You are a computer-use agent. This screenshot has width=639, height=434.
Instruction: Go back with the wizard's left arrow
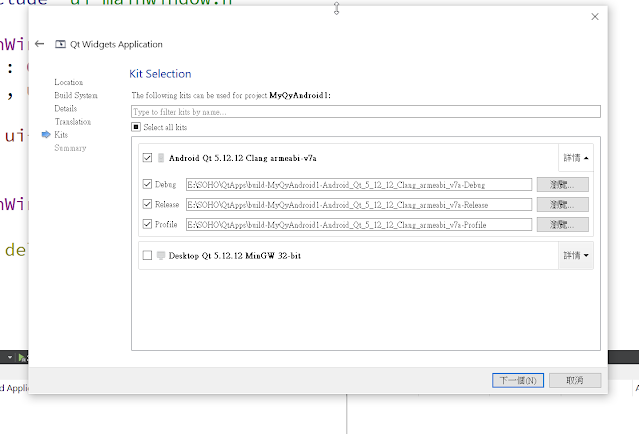[40, 44]
